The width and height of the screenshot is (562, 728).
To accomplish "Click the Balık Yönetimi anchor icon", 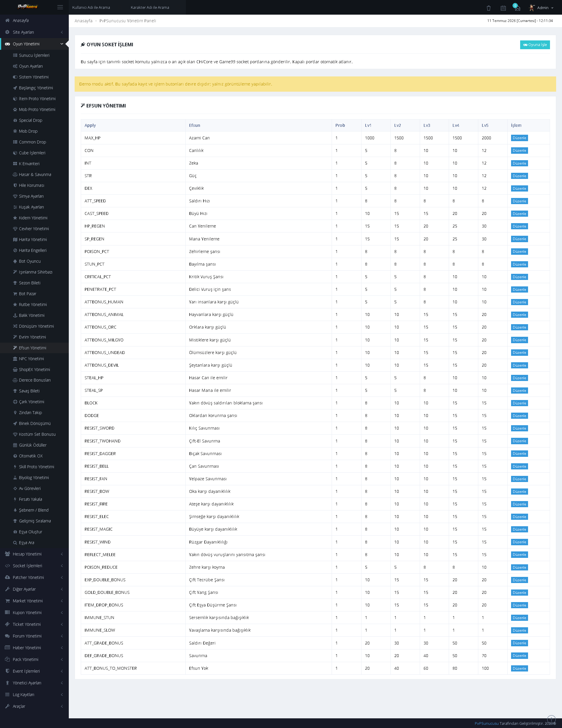I will (x=15, y=315).
